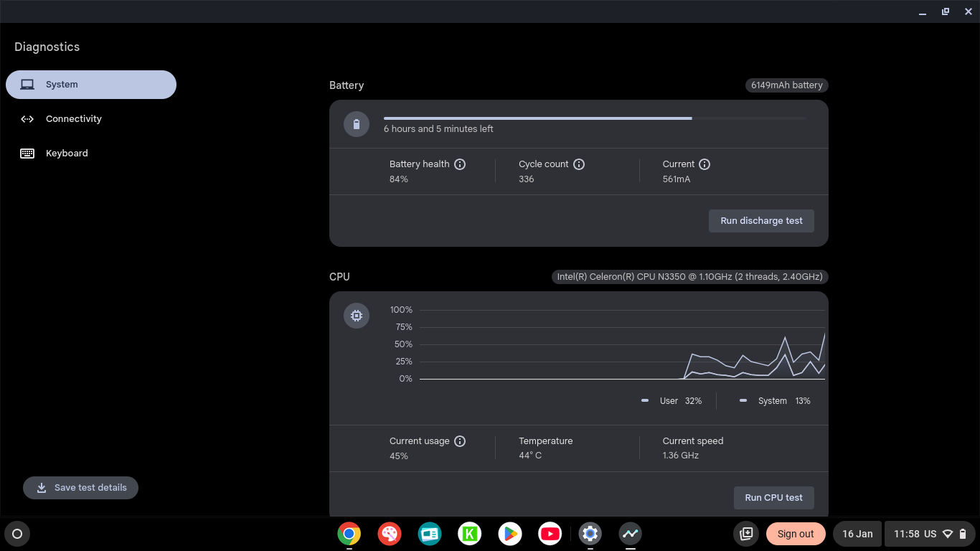Click the battery status icon in tray

tap(963, 534)
